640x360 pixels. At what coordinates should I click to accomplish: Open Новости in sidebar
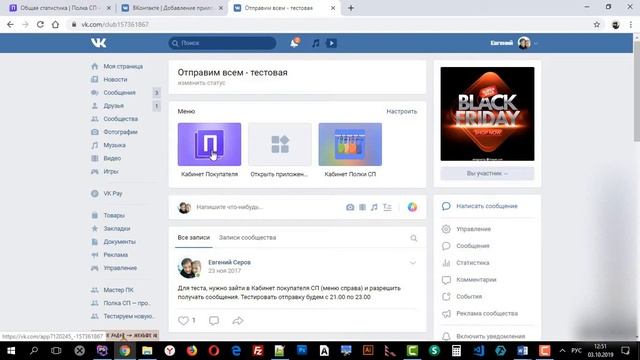tap(115, 80)
